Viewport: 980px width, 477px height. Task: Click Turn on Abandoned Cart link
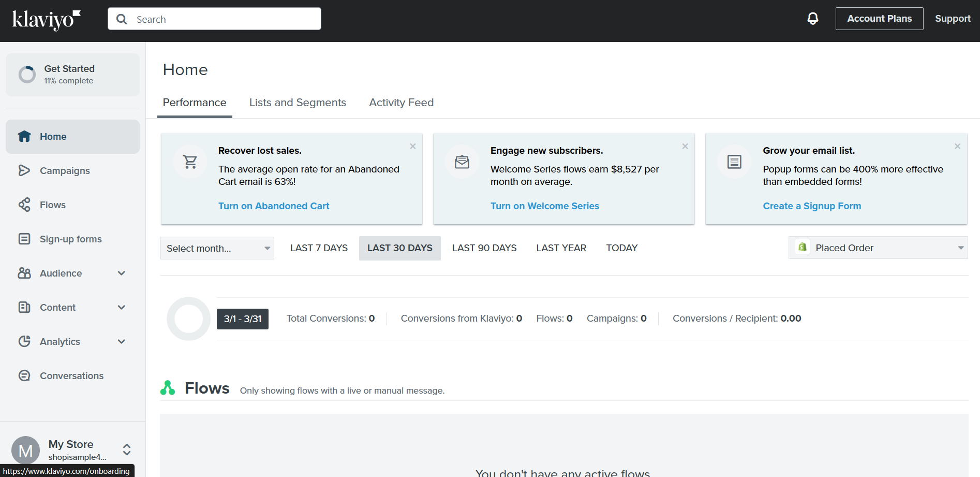(274, 206)
